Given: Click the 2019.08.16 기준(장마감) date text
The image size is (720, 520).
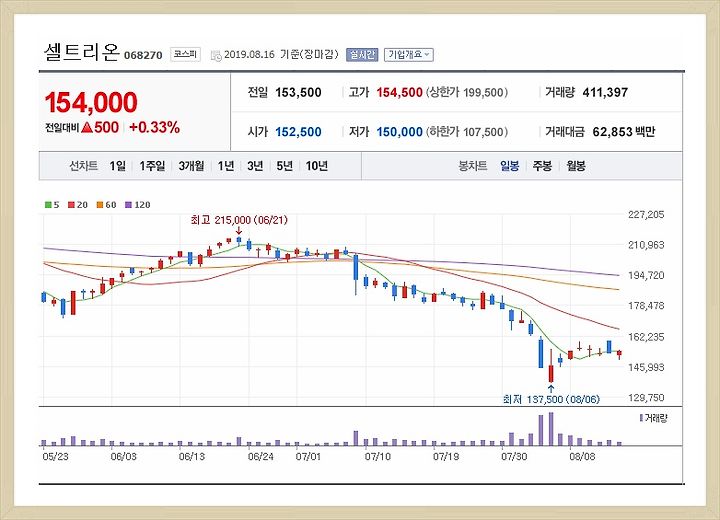Looking at the screenshot, I should (281, 55).
